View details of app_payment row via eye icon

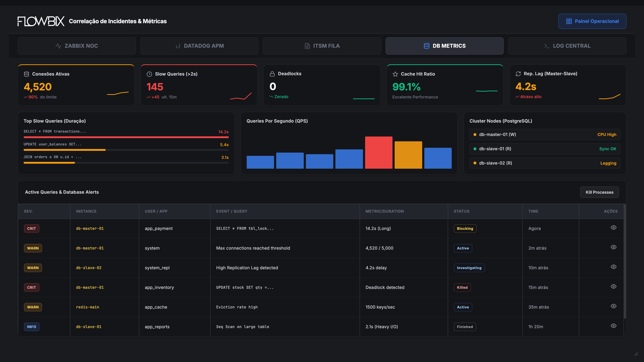614,227
